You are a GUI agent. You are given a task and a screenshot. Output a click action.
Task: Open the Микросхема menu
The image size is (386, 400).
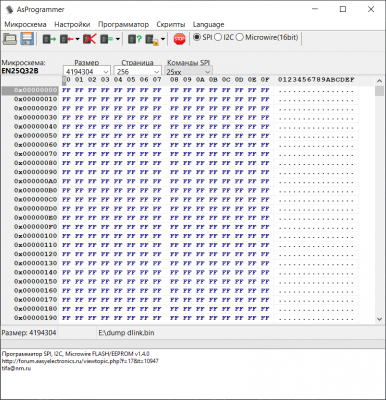[25, 24]
